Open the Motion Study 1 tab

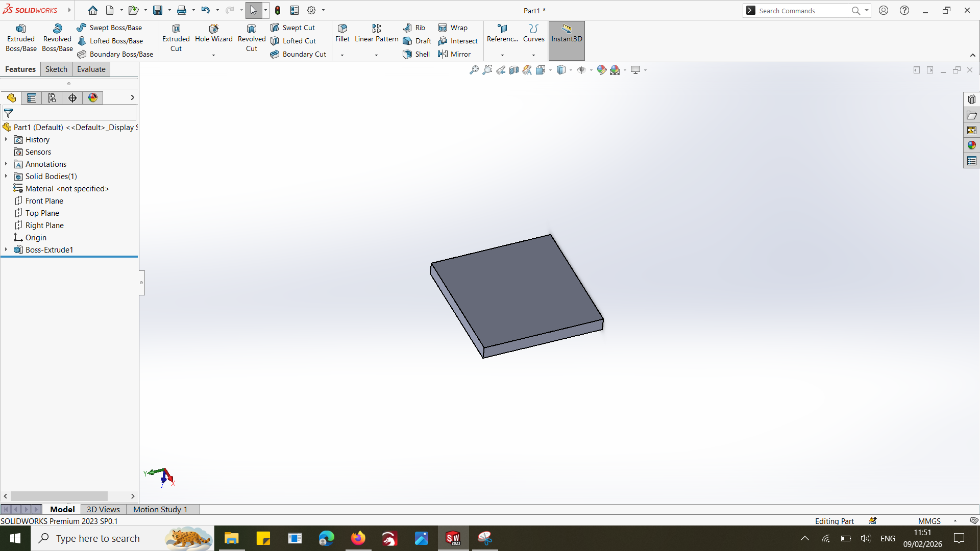(160, 509)
